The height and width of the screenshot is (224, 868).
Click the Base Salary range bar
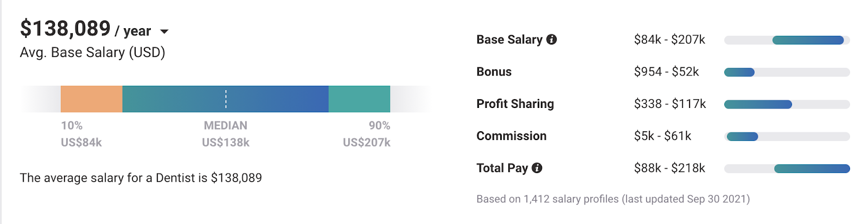tap(787, 40)
